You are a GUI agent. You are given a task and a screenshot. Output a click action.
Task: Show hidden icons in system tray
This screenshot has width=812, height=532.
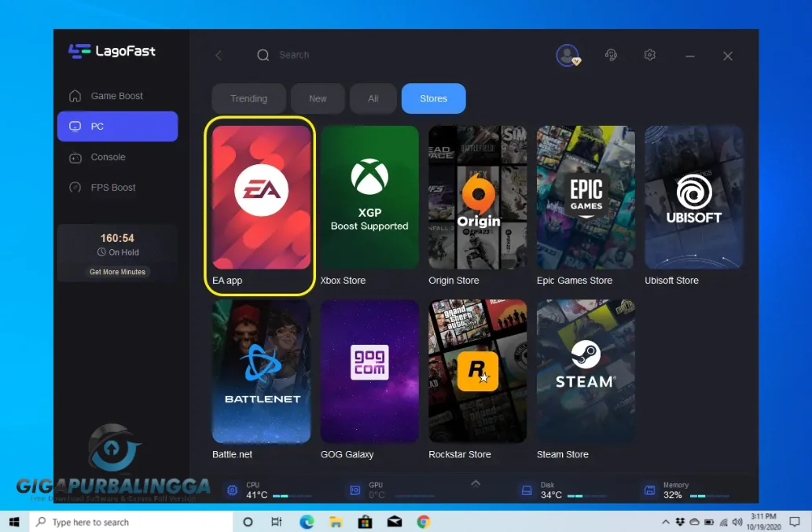click(x=665, y=521)
